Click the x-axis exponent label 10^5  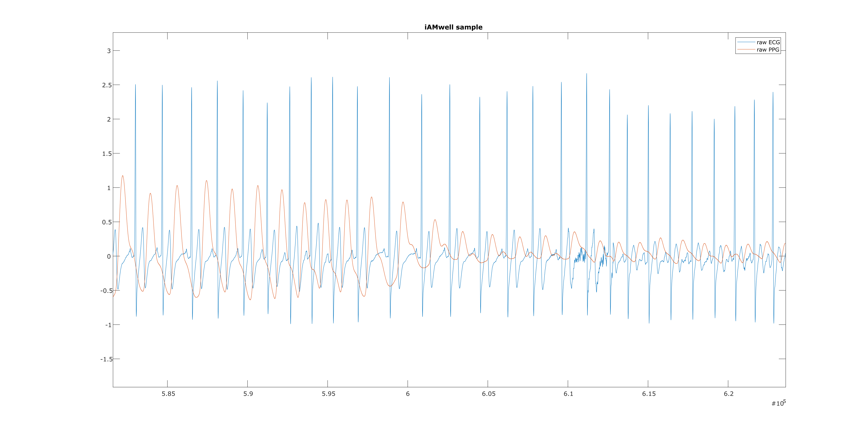[778, 403]
